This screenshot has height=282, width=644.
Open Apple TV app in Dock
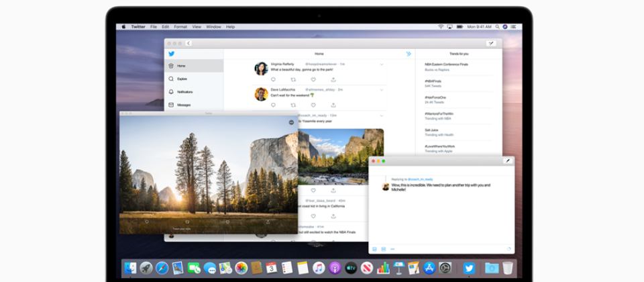(x=351, y=268)
